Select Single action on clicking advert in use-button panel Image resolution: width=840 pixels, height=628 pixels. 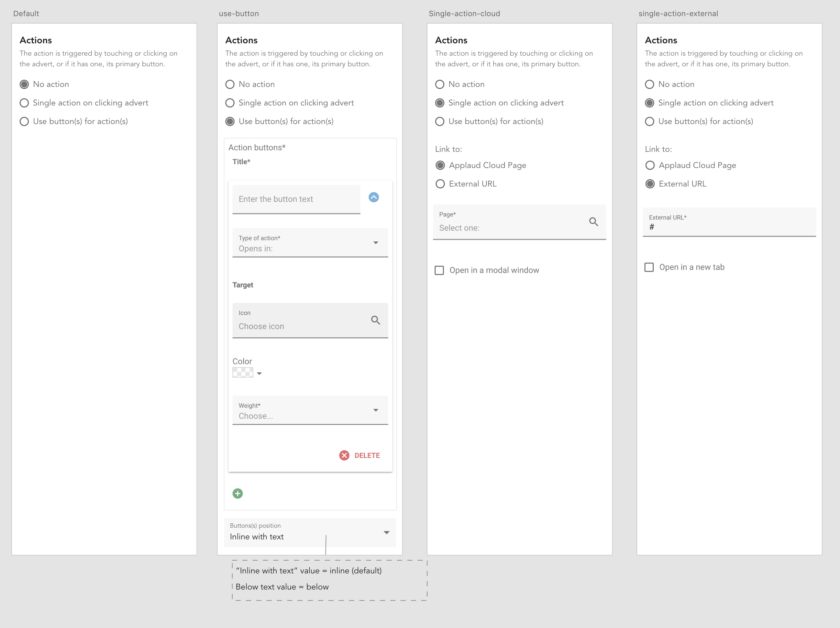point(230,103)
